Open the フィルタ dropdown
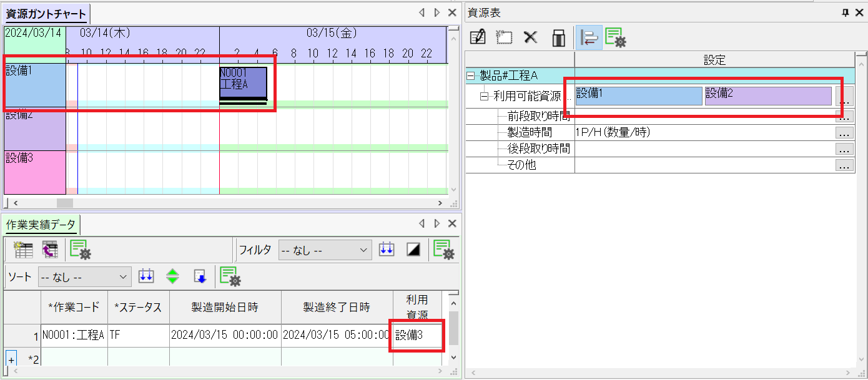The image size is (868, 380). 325,250
